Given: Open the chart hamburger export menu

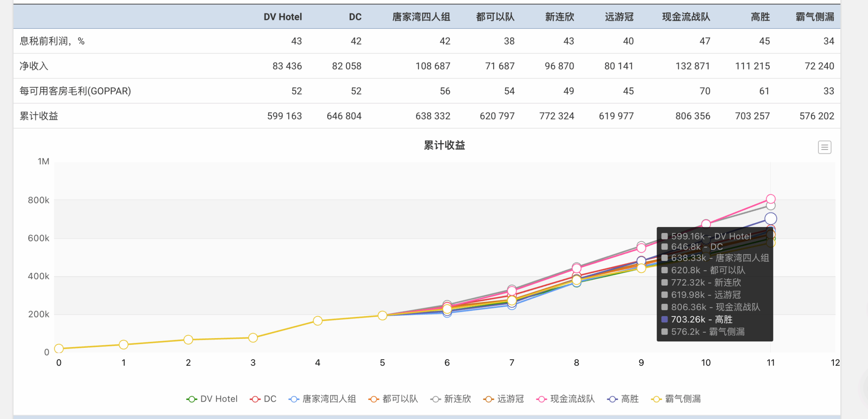Looking at the screenshot, I should (824, 147).
